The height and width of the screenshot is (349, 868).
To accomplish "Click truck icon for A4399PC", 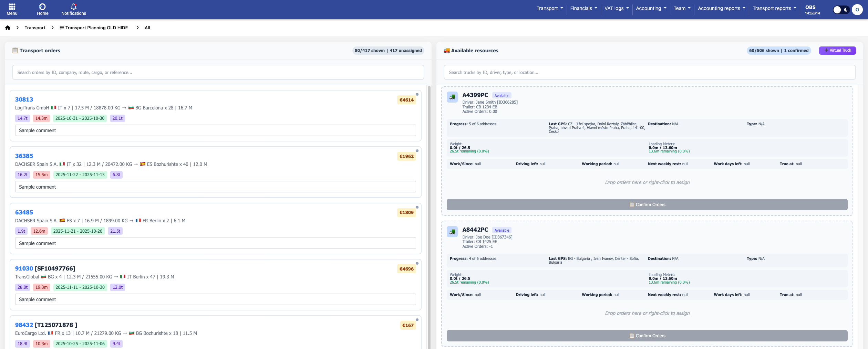I will [x=452, y=97].
